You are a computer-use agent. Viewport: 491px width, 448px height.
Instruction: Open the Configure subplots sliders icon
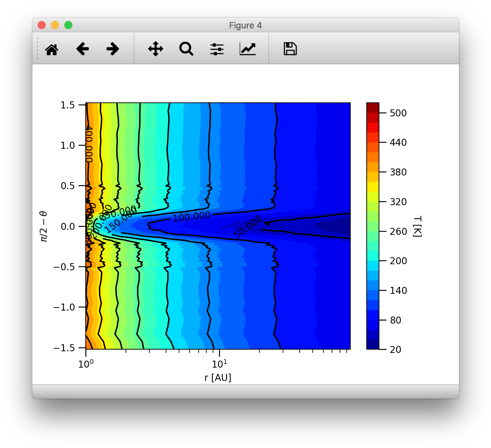217,49
